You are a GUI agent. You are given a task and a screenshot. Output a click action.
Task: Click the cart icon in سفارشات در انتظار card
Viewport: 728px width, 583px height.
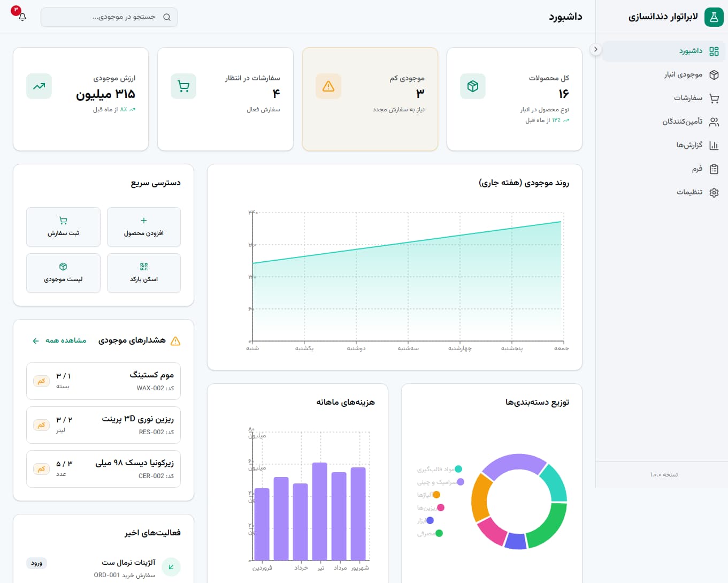(183, 86)
